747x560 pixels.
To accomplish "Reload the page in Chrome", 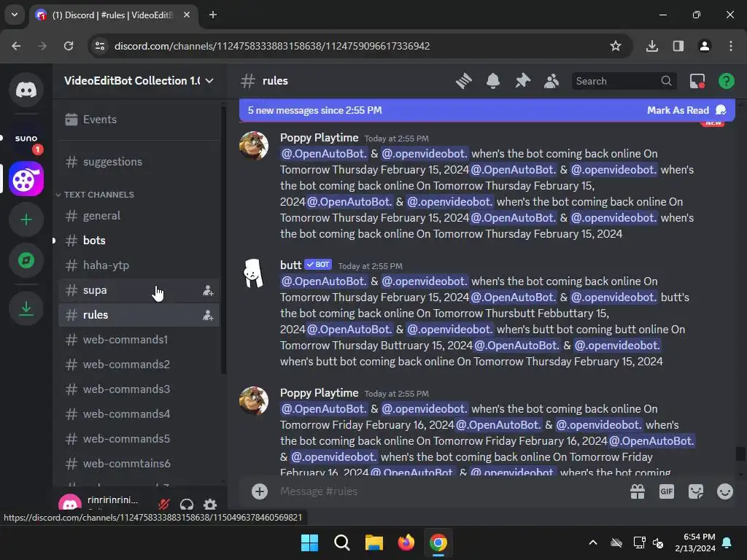I will (69, 46).
